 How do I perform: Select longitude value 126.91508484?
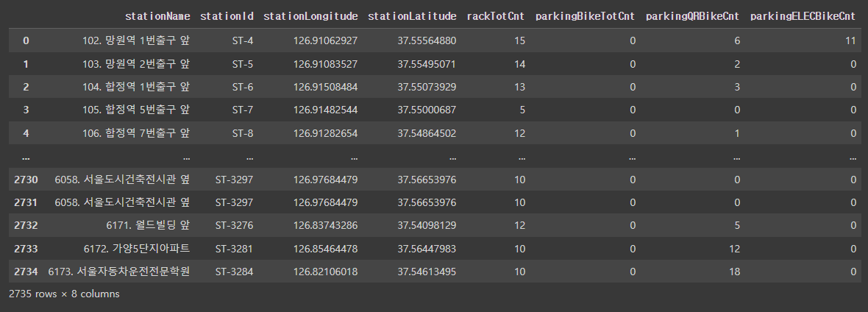point(325,87)
